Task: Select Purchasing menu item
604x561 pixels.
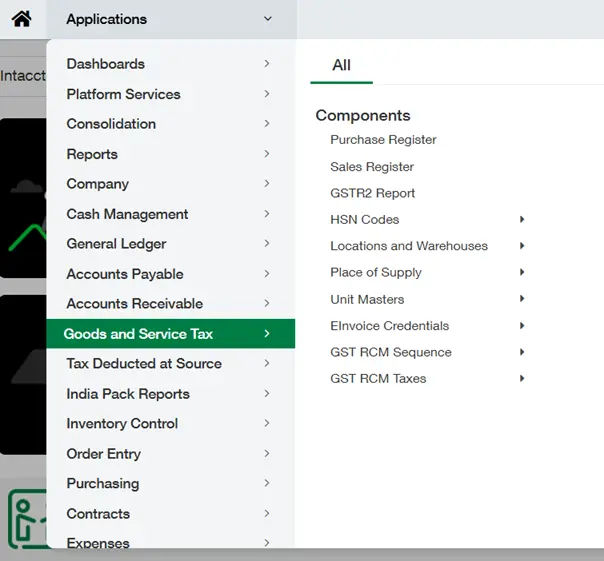Action: pyautogui.click(x=102, y=484)
